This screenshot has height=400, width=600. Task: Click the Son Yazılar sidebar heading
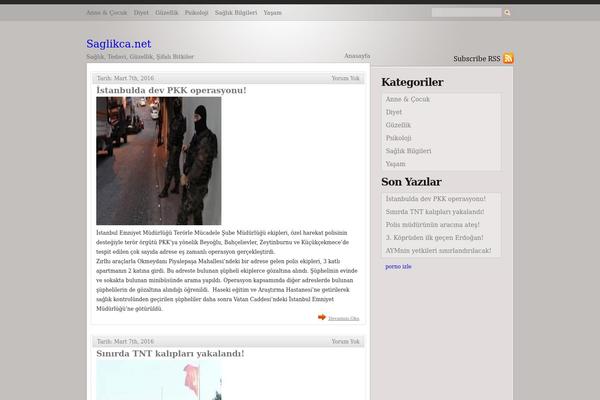(x=411, y=182)
